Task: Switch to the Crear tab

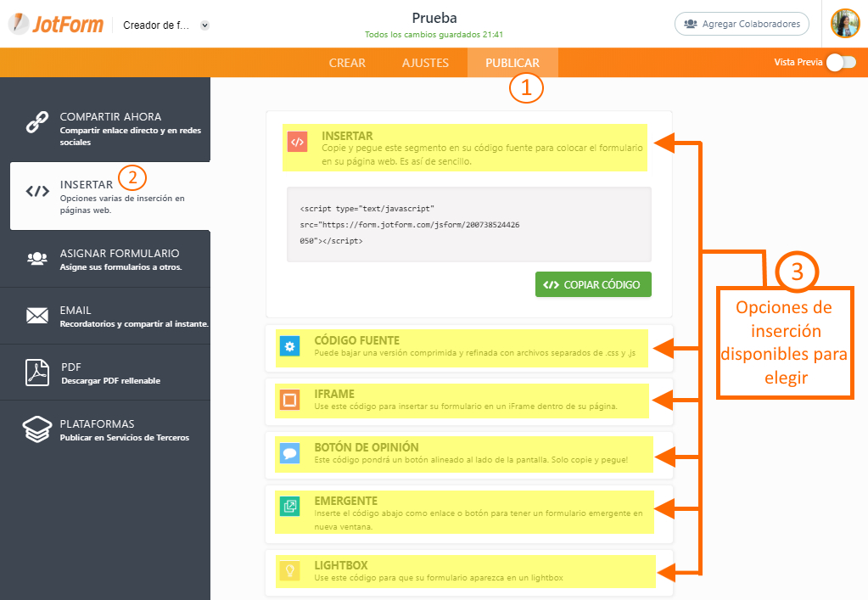Action: pyautogui.click(x=347, y=63)
